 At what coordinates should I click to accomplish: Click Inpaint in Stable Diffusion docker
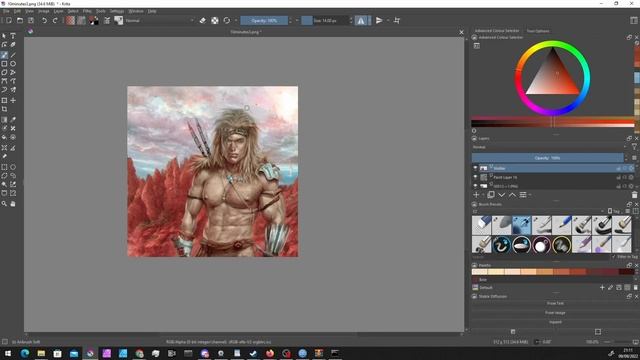(555, 322)
